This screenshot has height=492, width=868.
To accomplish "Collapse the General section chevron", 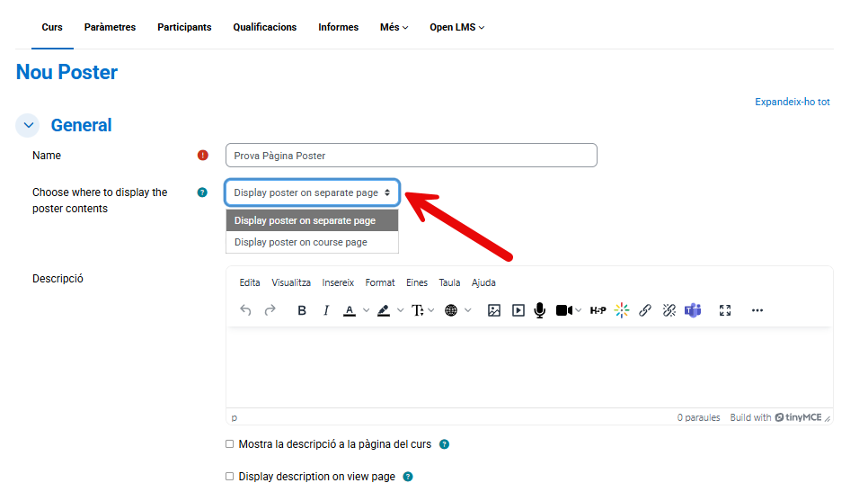I will [28, 126].
